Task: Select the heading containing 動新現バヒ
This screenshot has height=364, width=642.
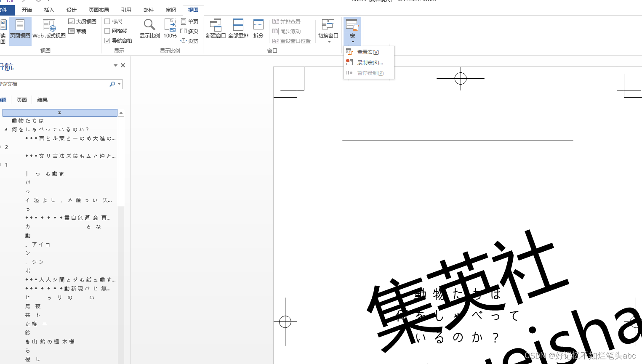Action: (68, 289)
